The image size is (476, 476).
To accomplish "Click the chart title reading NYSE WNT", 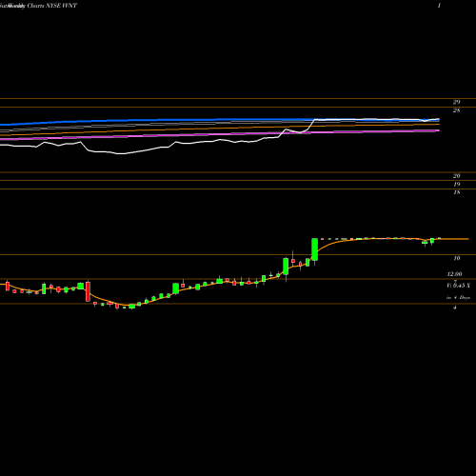I will point(62,6).
